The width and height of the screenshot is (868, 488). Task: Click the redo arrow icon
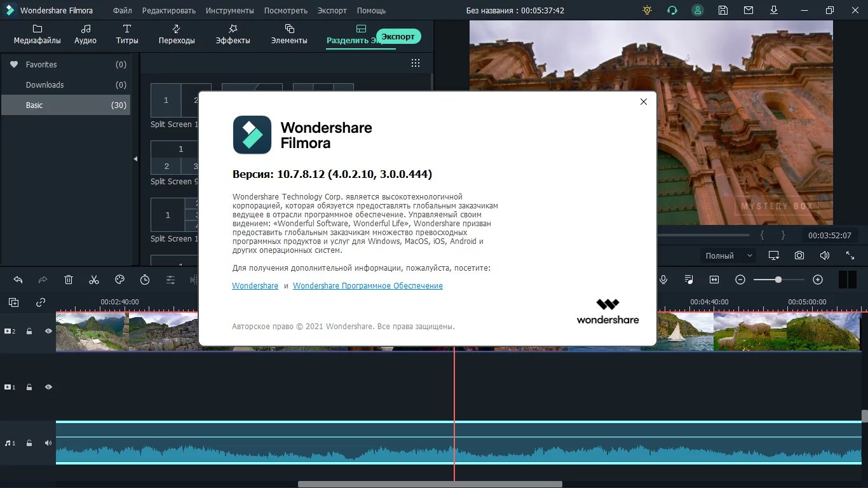tap(43, 280)
